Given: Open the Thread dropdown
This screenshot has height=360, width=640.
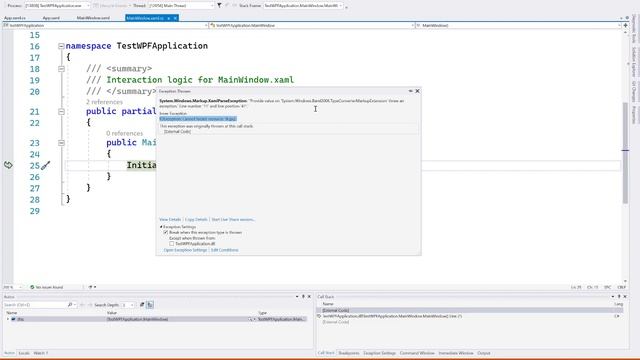Looking at the screenshot, I should pos(212,6).
